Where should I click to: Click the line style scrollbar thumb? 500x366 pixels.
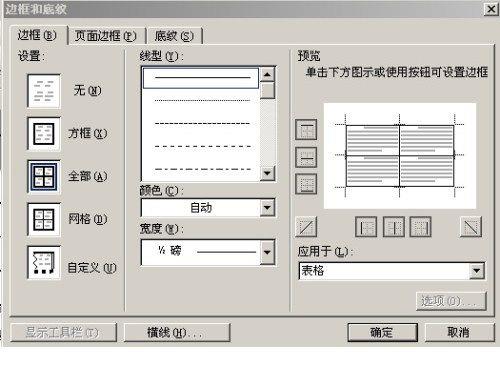click(x=267, y=91)
